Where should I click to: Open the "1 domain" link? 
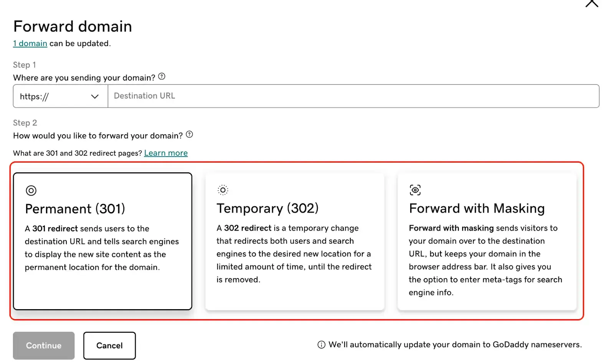click(x=30, y=43)
